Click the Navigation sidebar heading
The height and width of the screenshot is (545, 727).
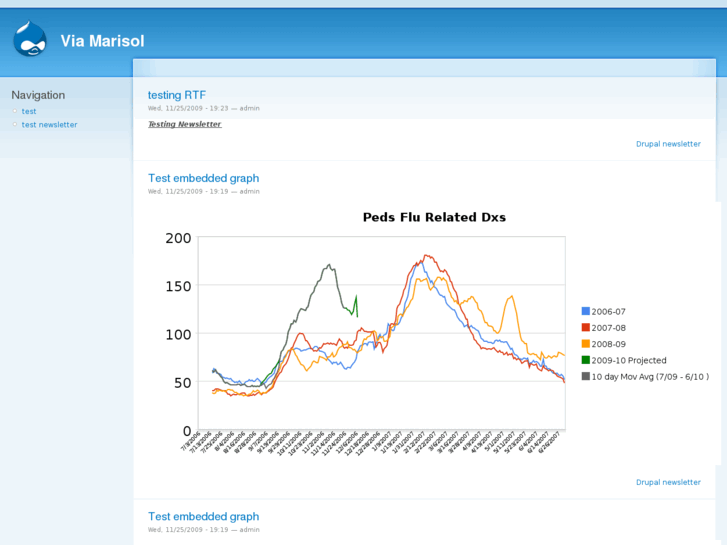(x=38, y=95)
